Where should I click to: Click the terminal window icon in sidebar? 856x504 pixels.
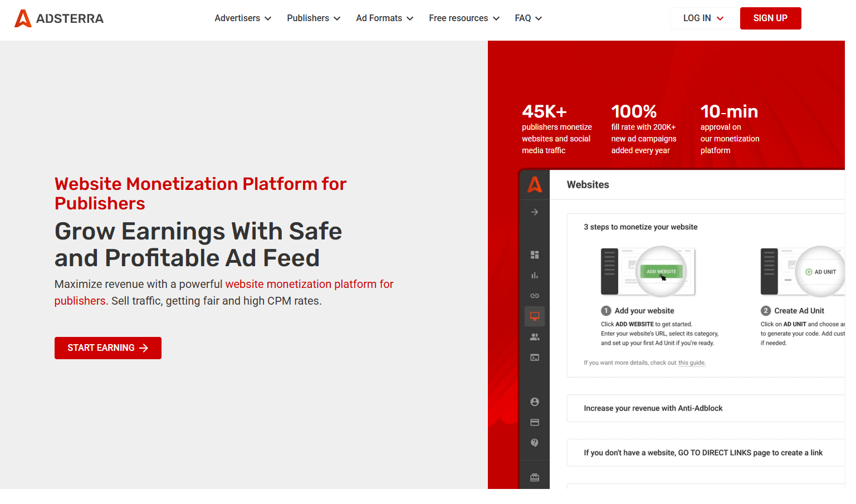tap(535, 358)
